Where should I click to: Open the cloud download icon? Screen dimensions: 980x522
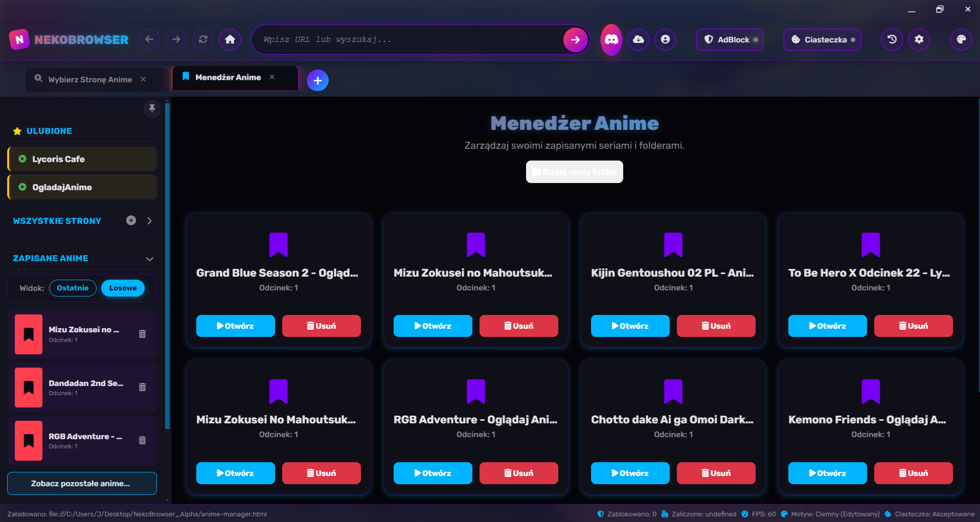(639, 39)
